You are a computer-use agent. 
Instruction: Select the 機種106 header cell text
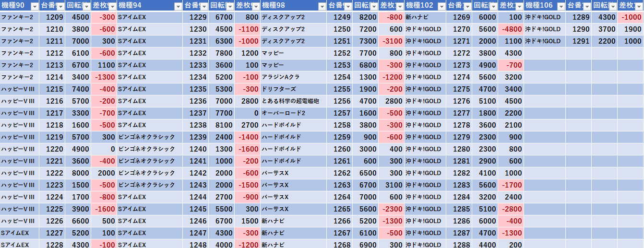(x=539, y=6)
